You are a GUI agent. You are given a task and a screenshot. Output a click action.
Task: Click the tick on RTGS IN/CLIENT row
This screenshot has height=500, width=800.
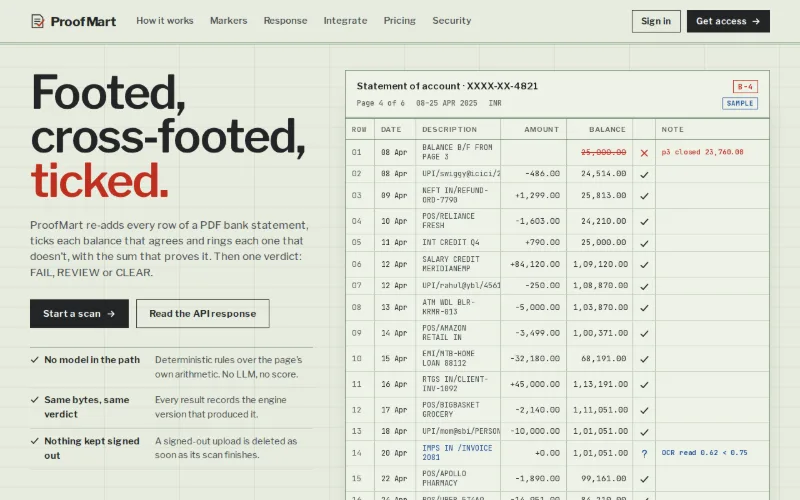tap(644, 385)
